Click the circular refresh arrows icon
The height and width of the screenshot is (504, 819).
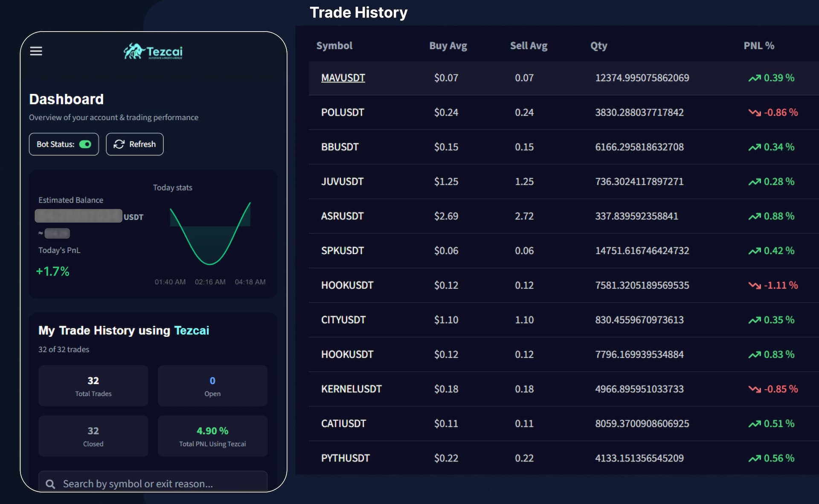pyautogui.click(x=119, y=144)
